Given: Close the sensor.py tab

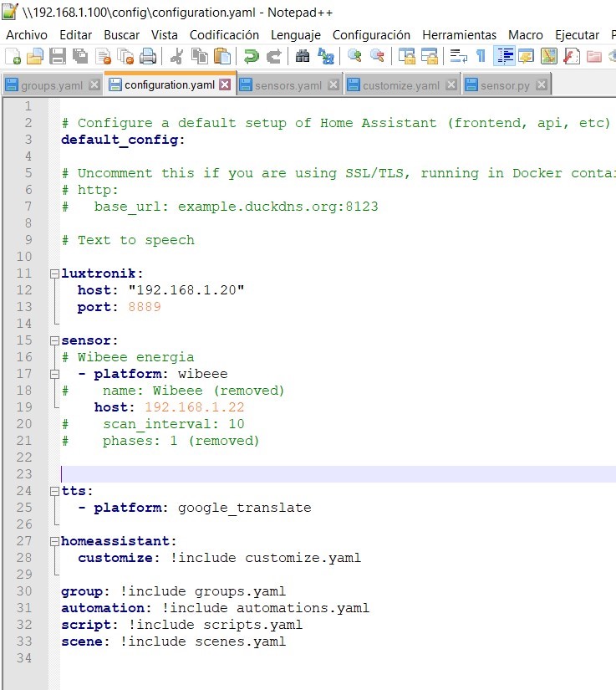Looking at the screenshot, I should [542, 85].
